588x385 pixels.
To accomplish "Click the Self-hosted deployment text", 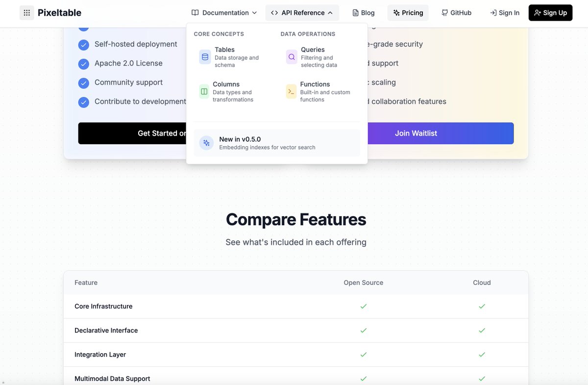I will pos(136,44).
